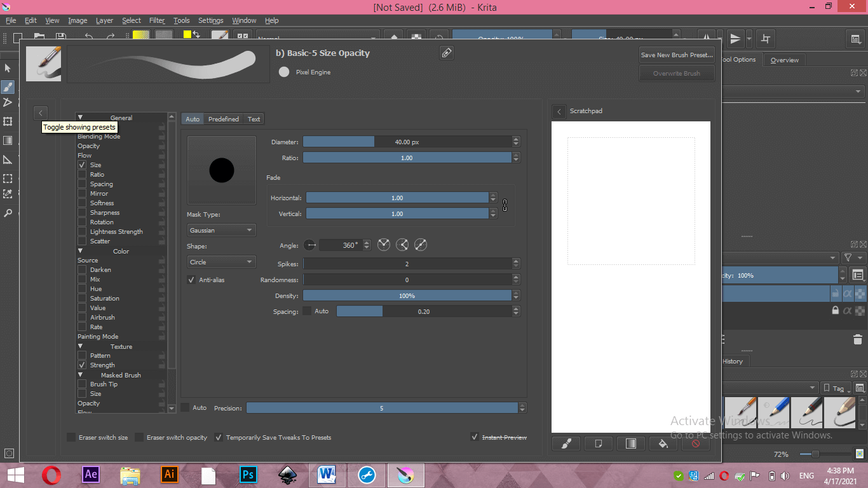868x488 pixels.
Task: Open the Settings menu
Action: point(210,20)
